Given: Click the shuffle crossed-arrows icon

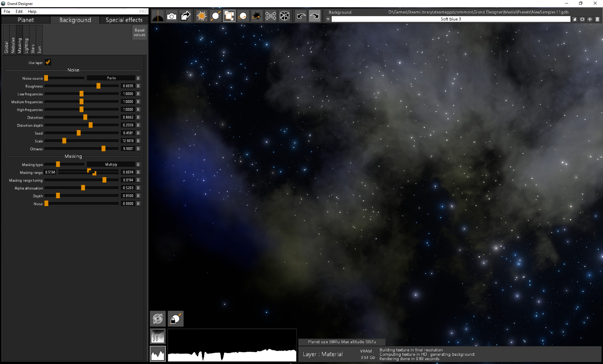Looking at the screenshot, I should coord(270,16).
